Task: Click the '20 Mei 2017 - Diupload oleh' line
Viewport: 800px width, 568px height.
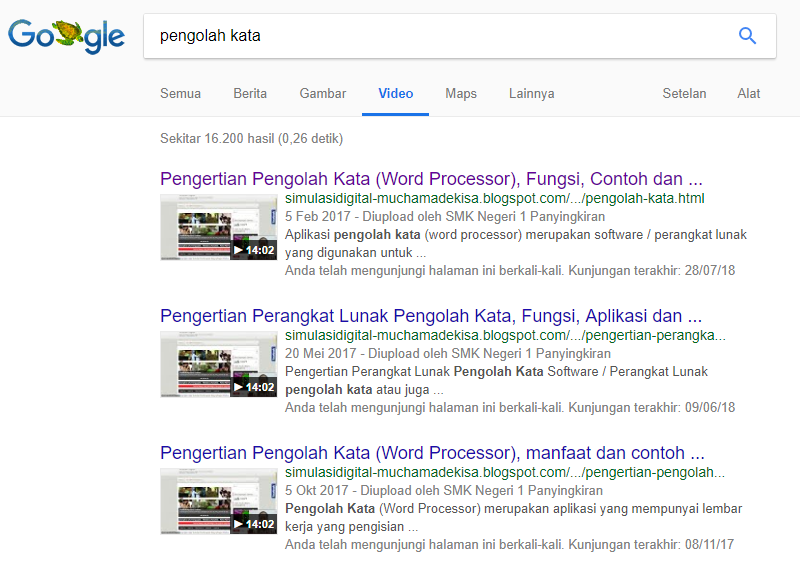Action: click(x=448, y=354)
